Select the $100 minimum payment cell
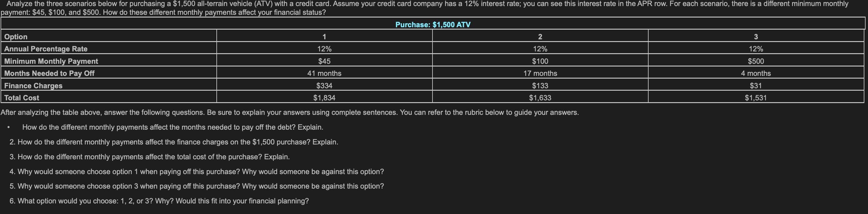This screenshot has width=868, height=214. click(540, 61)
